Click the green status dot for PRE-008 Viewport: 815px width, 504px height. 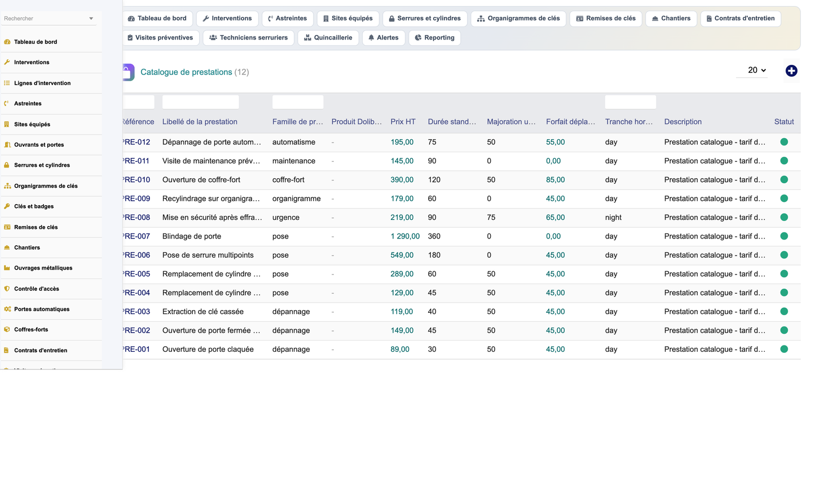point(784,217)
